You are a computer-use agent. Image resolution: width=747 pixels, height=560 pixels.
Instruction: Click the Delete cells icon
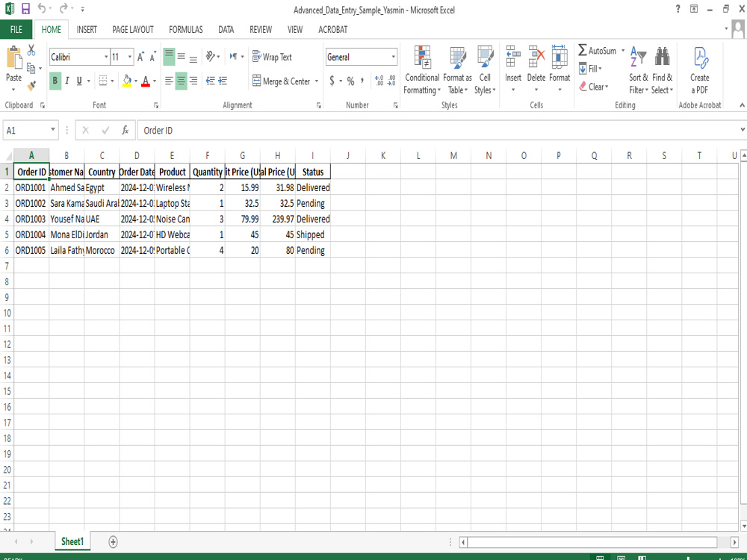pos(536,56)
